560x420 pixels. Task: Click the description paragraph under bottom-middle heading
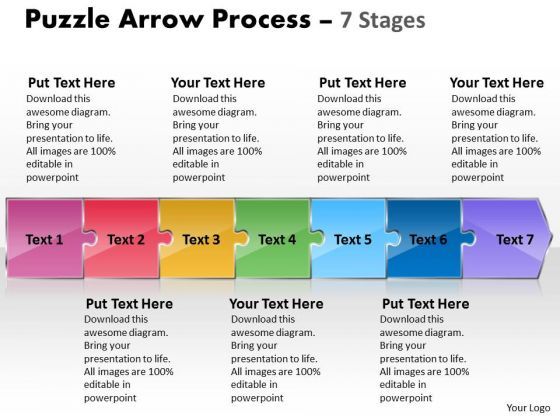tap(275, 359)
